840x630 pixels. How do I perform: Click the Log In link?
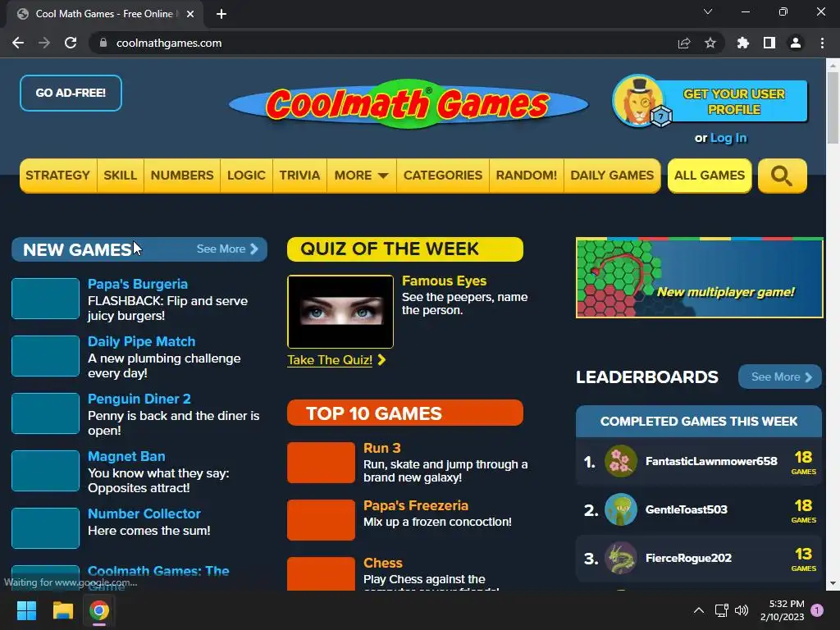(728, 138)
